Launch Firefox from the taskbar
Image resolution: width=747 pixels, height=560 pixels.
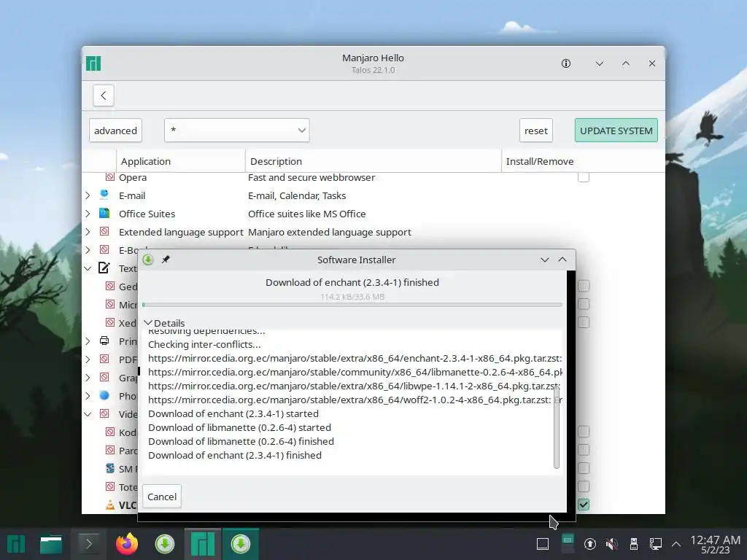[127, 544]
